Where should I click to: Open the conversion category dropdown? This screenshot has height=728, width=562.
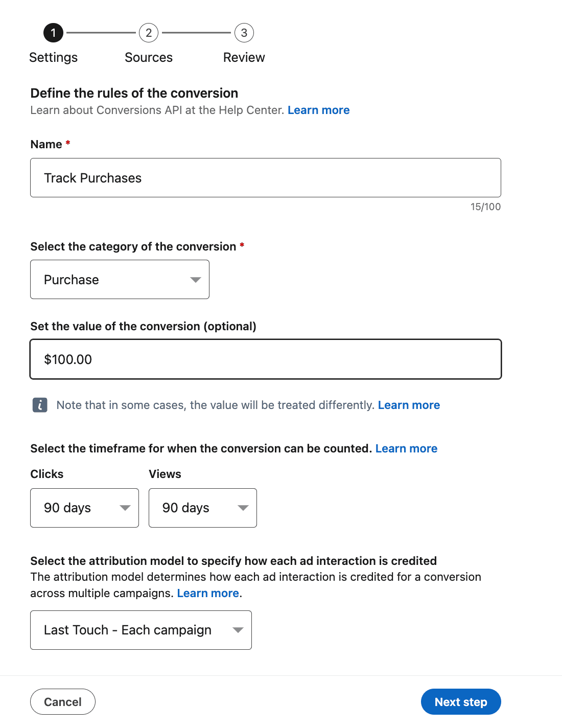120,280
